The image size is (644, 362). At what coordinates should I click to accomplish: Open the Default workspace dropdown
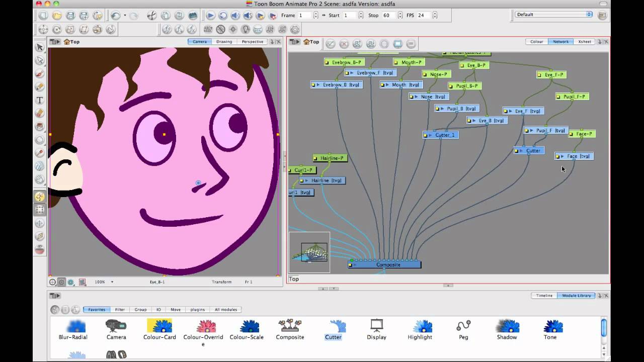pyautogui.click(x=554, y=15)
